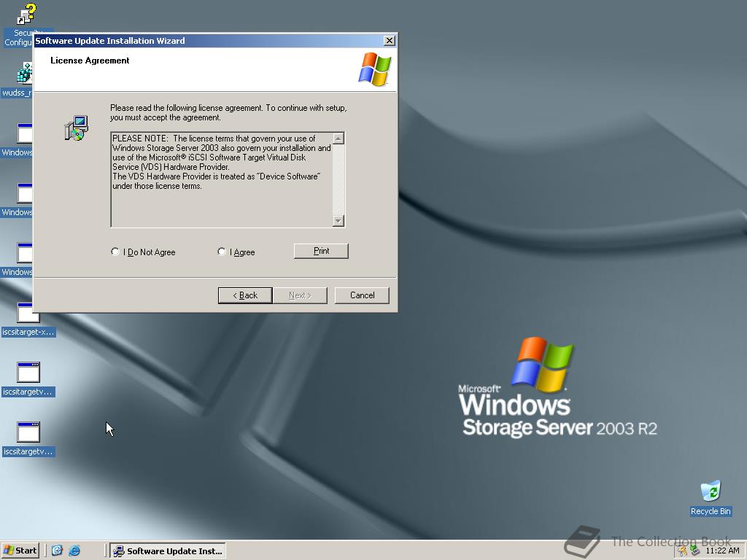Activate the Software Update Inst... taskbar button
Viewport: 747px width, 560px height.
[x=168, y=551]
